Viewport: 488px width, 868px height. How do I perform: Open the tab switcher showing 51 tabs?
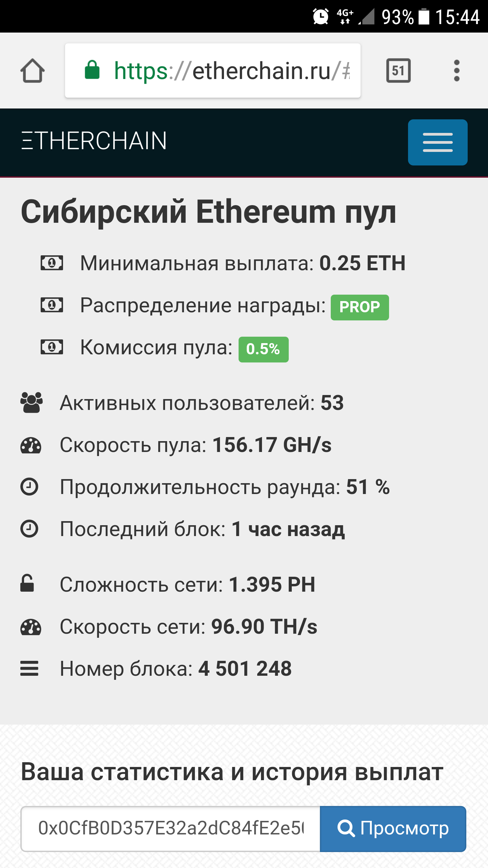pos(398,71)
